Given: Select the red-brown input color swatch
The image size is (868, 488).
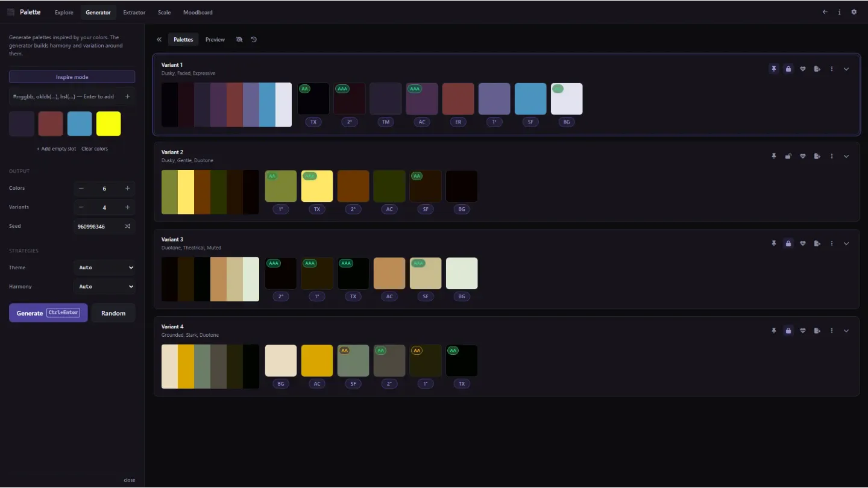Looking at the screenshot, I should (51, 124).
